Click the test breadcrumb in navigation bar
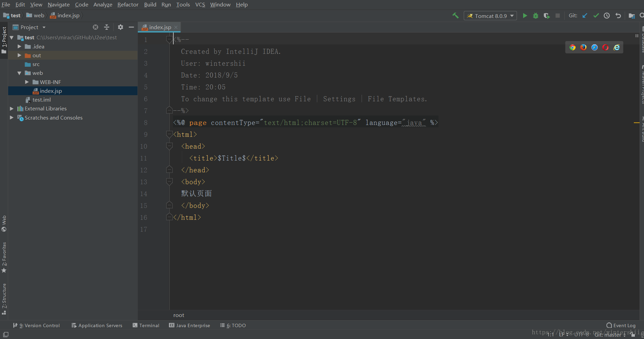Viewport: 644px width, 339px height. coord(12,16)
